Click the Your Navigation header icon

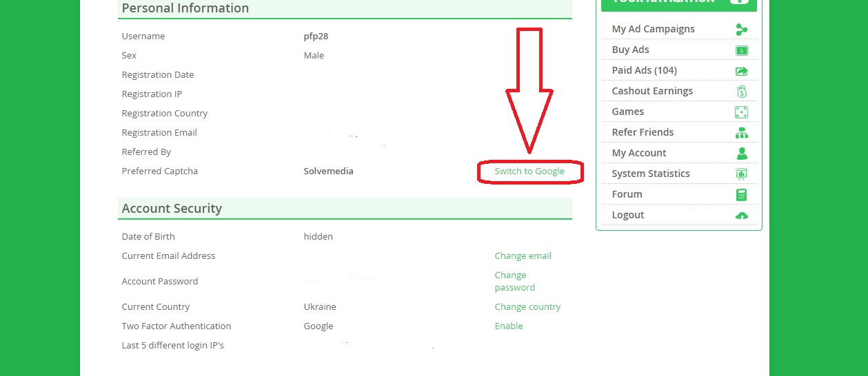point(738,1)
